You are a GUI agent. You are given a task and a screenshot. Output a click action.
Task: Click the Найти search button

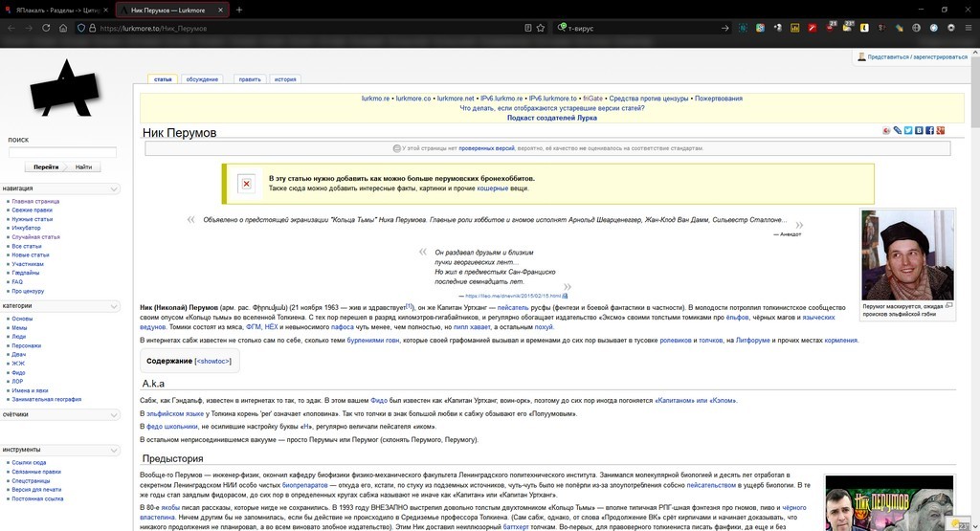coord(84,166)
